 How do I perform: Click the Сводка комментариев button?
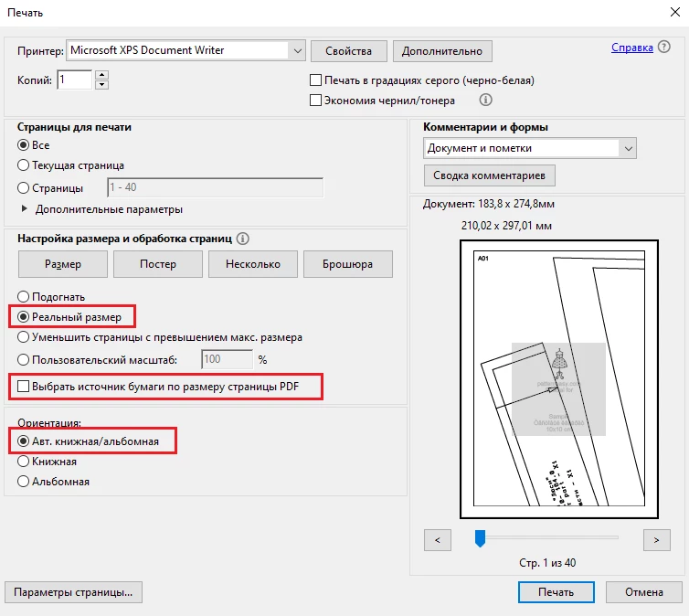(490, 175)
